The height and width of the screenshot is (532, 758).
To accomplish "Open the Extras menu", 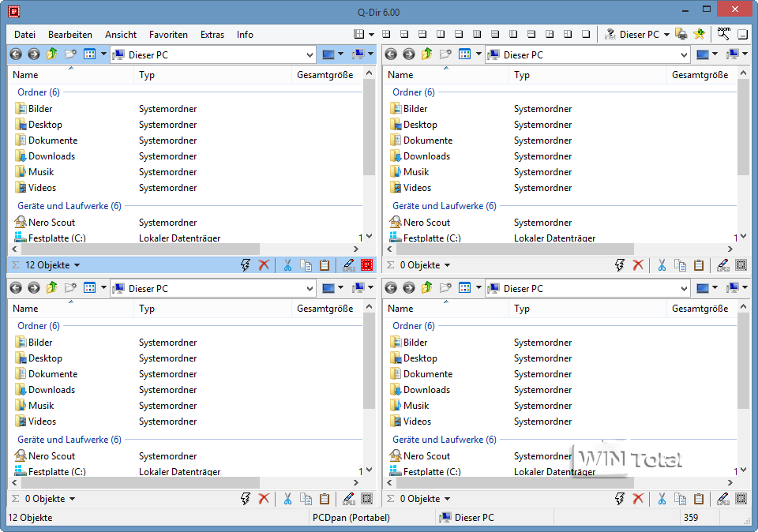I will pos(212,35).
